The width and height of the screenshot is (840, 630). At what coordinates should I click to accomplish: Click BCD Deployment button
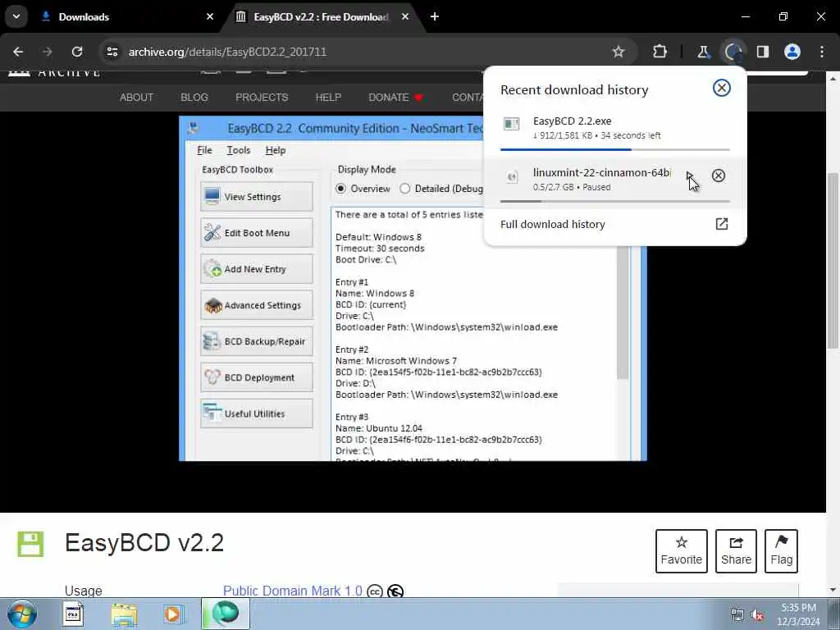tap(257, 377)
